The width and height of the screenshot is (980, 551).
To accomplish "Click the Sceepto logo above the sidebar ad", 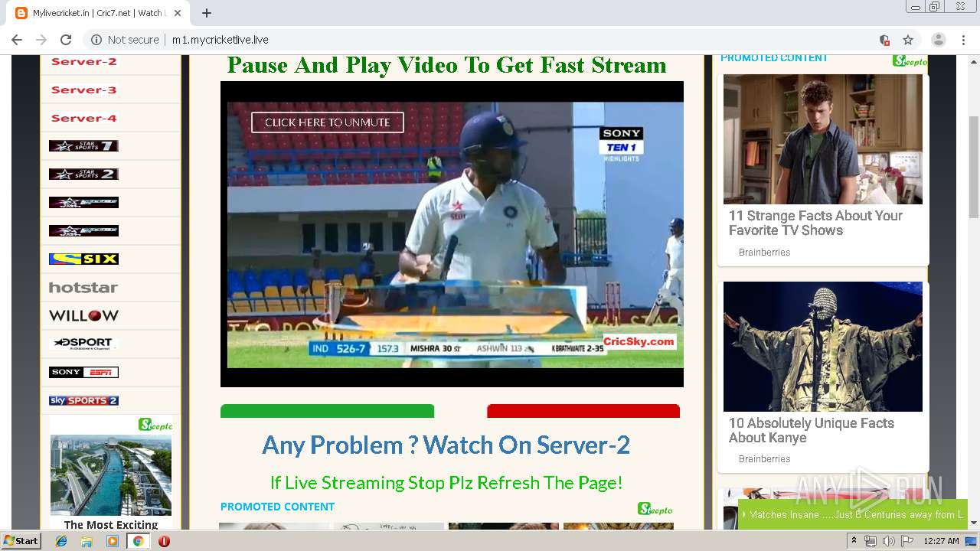I will coord(155,425).
